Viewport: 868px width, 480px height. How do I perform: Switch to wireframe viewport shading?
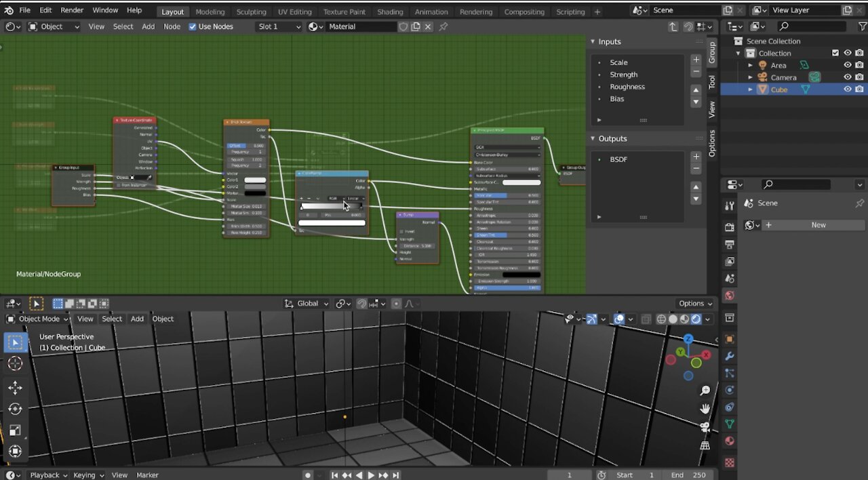(x=661, y=319)
